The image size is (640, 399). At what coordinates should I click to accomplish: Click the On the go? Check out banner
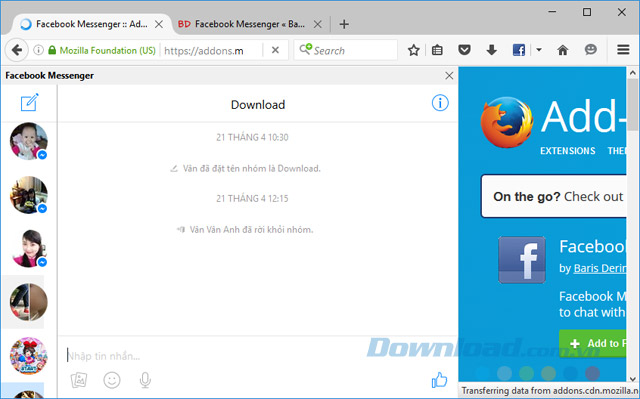[x=554, y=196]
